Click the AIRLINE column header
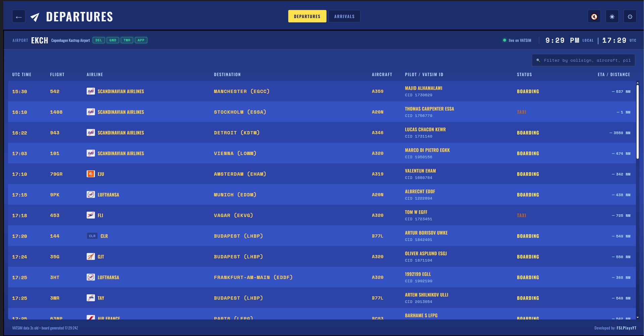 point(95,74)
